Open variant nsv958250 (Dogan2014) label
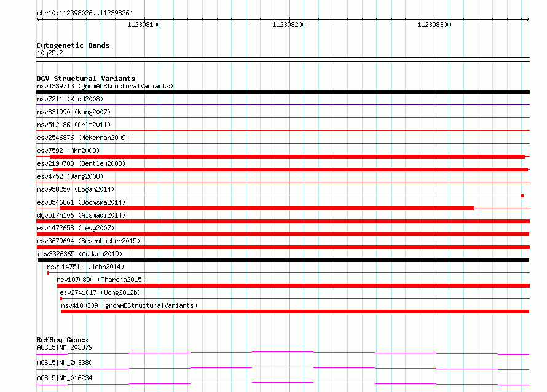The width and height of the screenshot is (547, 392). (76, 189)
